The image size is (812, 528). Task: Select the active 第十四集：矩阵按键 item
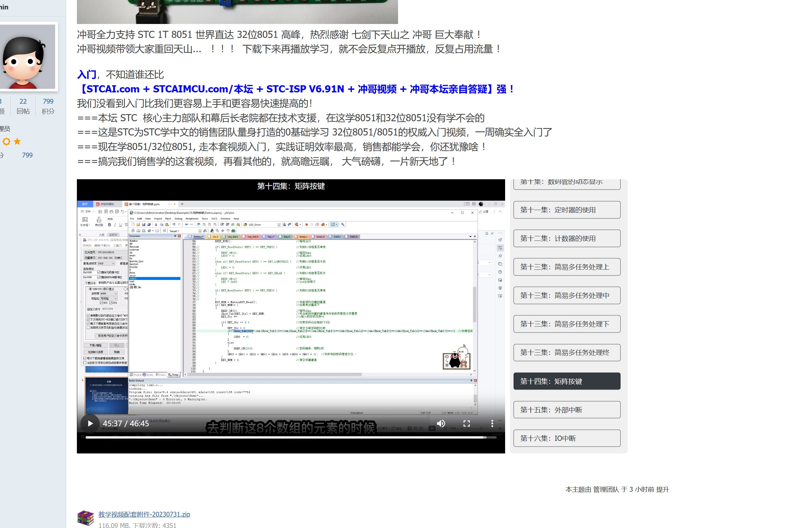(x=567, y=381)
